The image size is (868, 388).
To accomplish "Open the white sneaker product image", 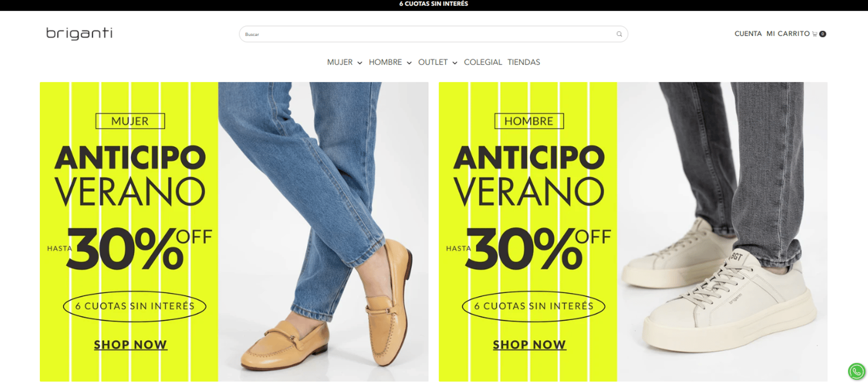I will pos(722,232).
